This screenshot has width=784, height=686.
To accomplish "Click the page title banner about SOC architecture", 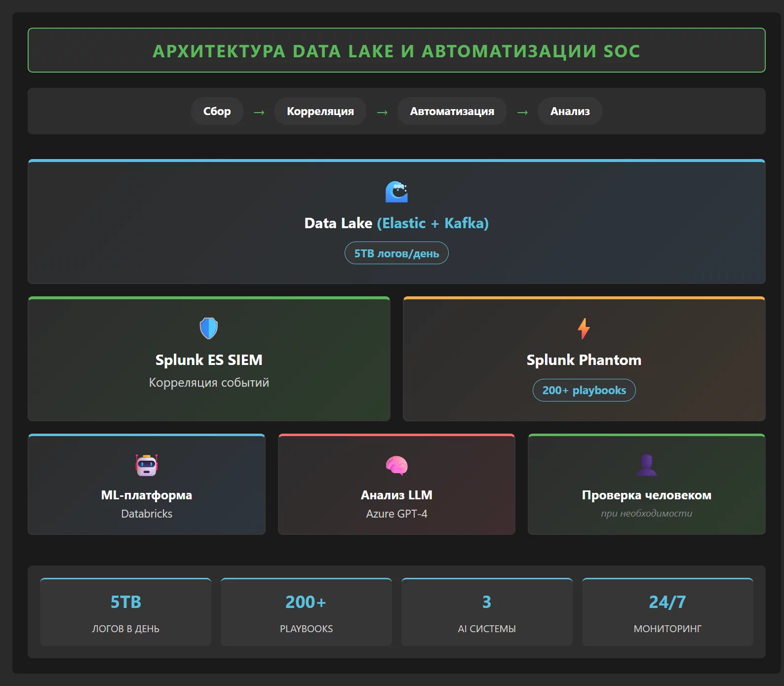I will [396, 50].
